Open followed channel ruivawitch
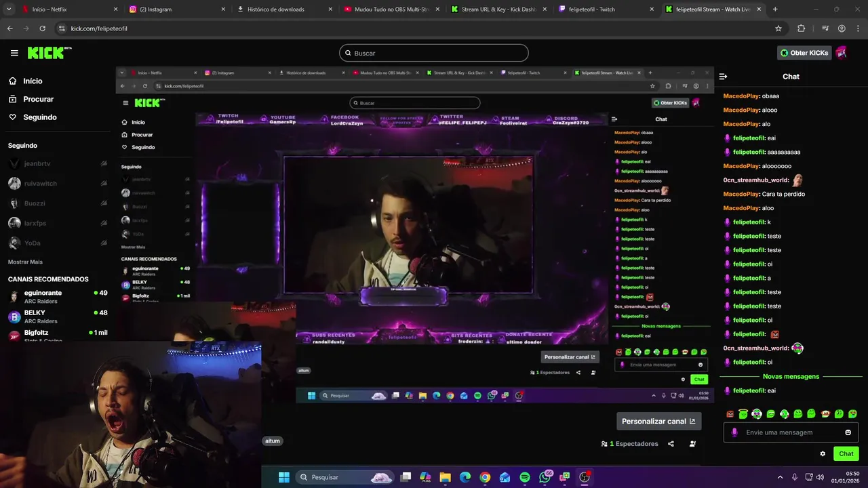This screenshot has height=488, width=868. point(58,184)
